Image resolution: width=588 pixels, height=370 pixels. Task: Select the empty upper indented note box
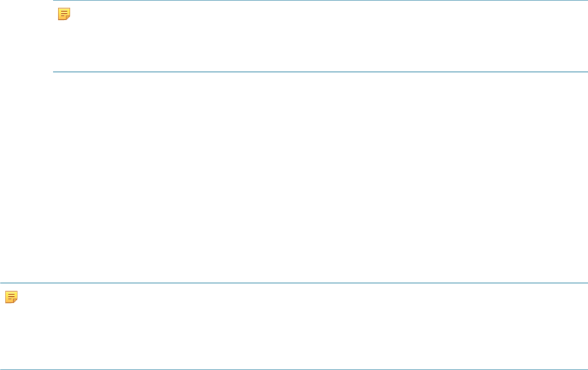point(320,36)
